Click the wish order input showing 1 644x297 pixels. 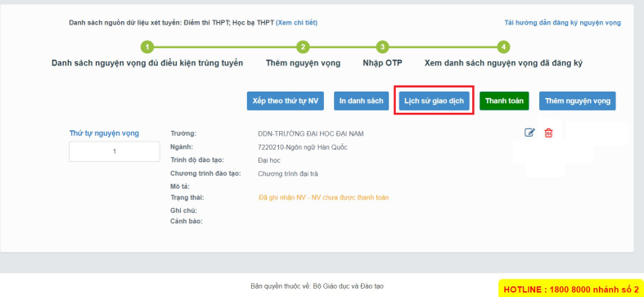(115, 151)
